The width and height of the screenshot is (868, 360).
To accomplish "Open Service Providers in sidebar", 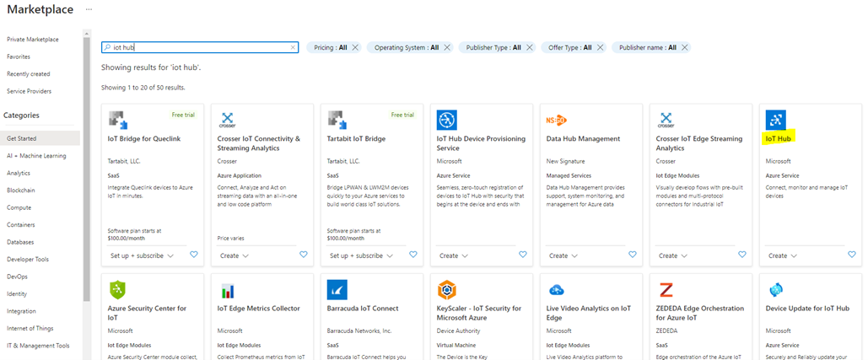I will click(29, 91).
